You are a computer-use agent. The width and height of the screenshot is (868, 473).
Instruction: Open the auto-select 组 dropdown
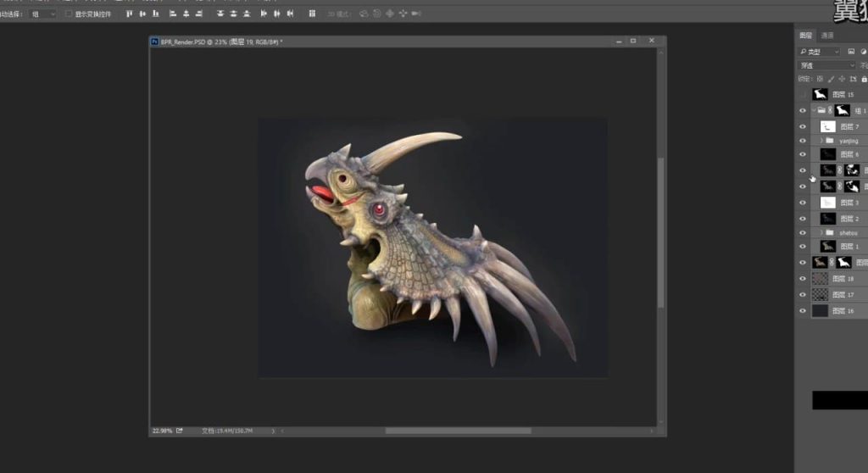(x=42, y=14)
